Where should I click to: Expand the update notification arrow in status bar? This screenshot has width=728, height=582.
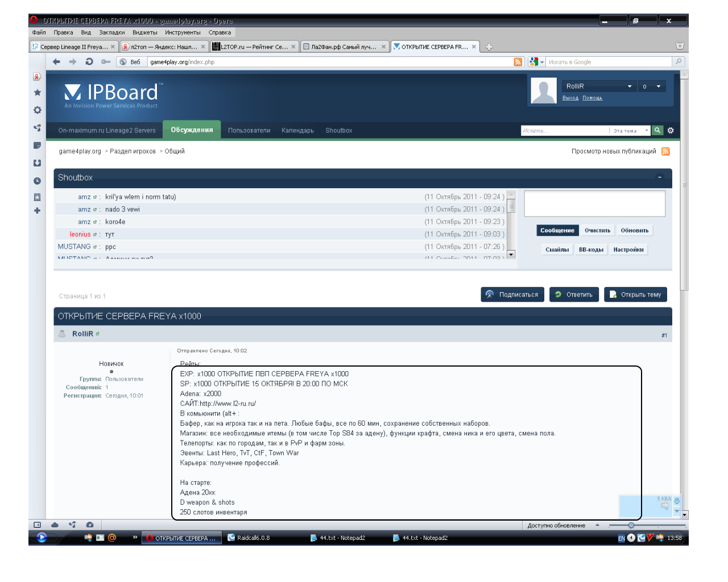(x=597, y=525)
